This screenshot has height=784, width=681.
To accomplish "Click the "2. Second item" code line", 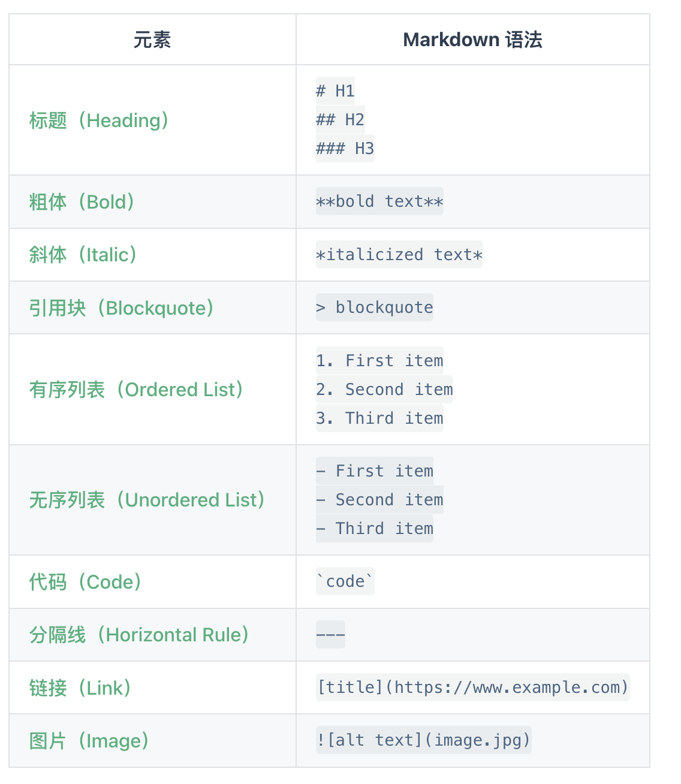I will 384,390.
